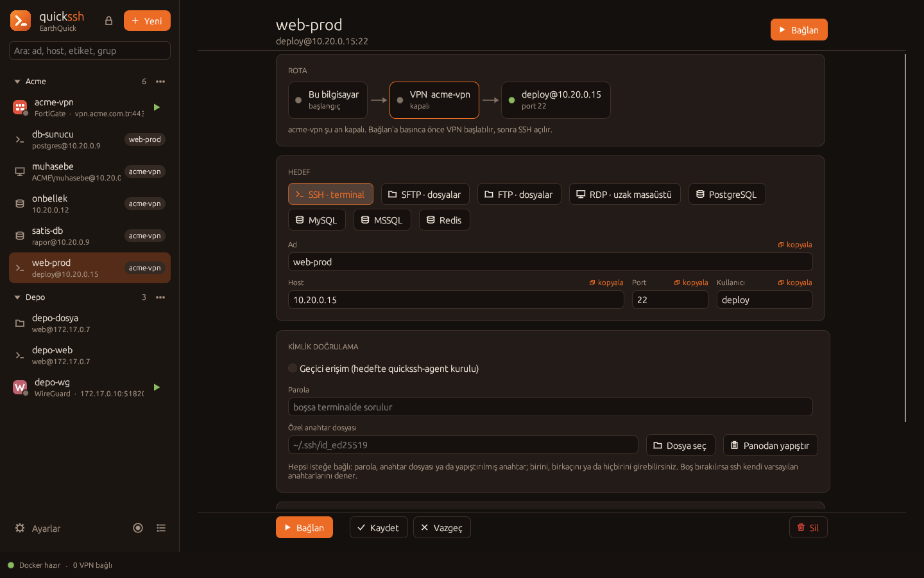Collapse the Depo group
The width and height of the screenshot is (924, 578).
17,297
